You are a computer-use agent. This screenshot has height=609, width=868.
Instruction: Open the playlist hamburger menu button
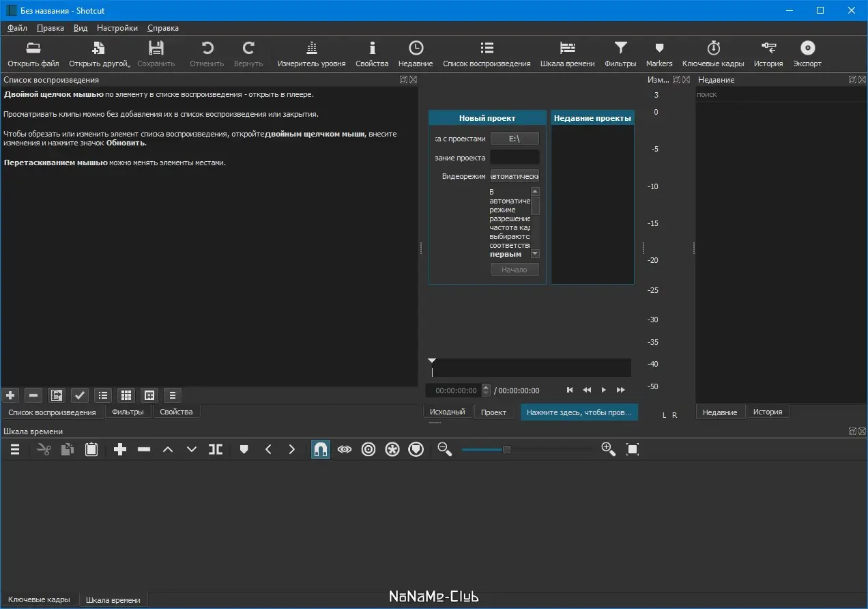[x=173, y=395]
